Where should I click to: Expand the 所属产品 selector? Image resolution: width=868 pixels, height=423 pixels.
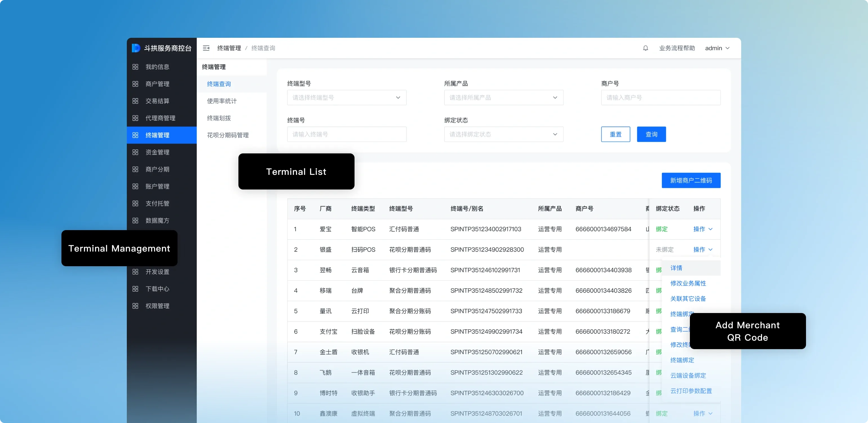click(x=503, y=98)
